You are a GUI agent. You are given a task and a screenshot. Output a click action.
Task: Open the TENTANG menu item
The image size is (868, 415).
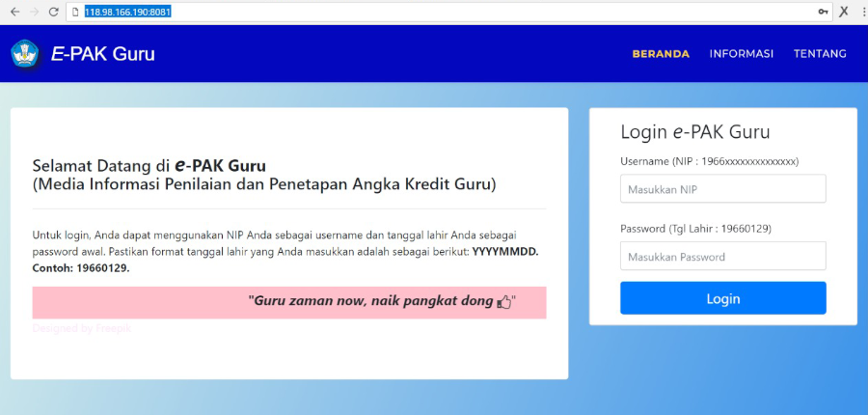click(x=820, y=54)
